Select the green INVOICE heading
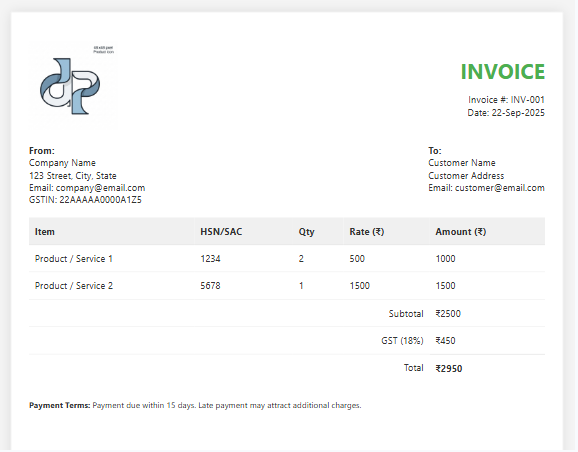This screenshot has width=578, height=452. (503, 72)
